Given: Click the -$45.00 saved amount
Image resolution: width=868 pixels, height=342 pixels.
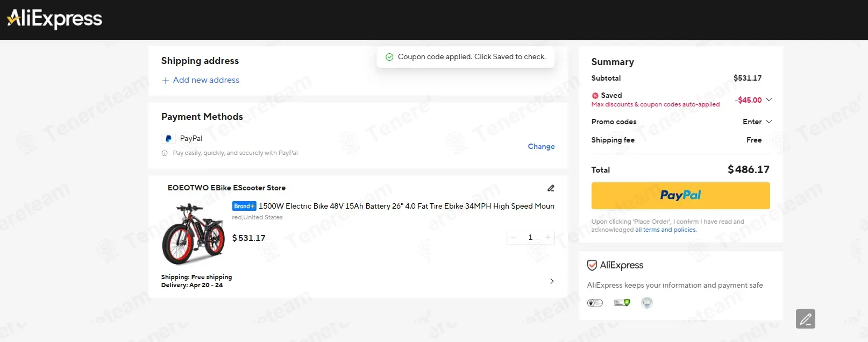Looking at the screenshot, I should [748, 100].
